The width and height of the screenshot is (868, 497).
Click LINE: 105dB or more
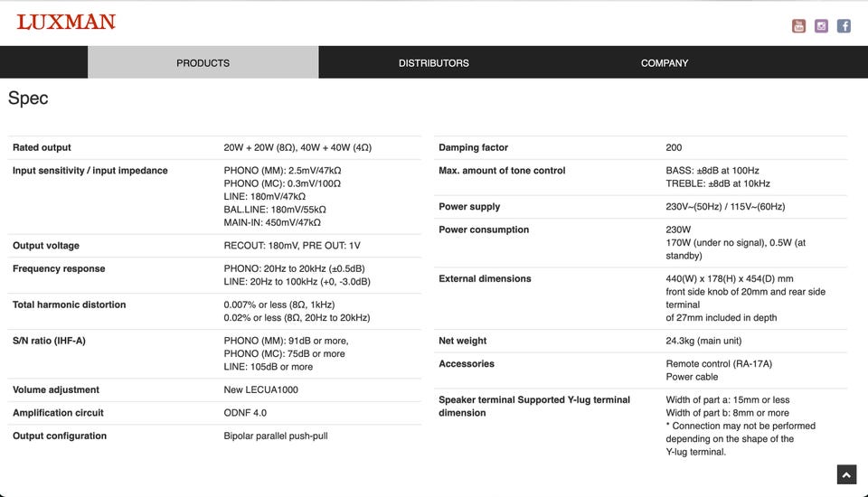coord(269,367)
